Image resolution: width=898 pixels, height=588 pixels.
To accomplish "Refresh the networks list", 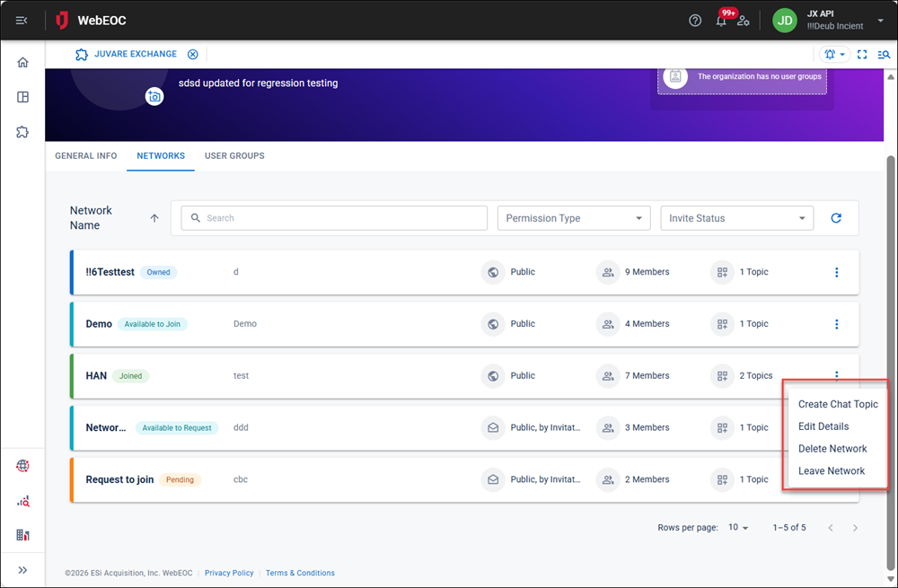I will tap(836, 218).
